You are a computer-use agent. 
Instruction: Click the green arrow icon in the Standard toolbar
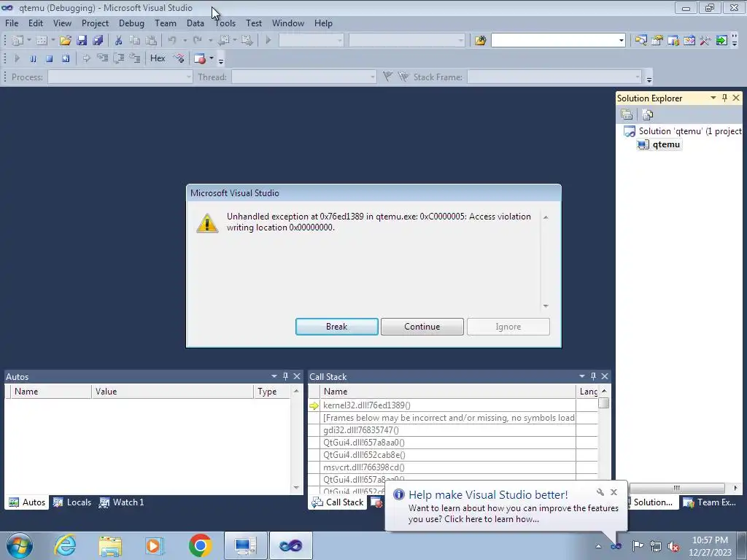pyautogui.click(x=721, y=41)
